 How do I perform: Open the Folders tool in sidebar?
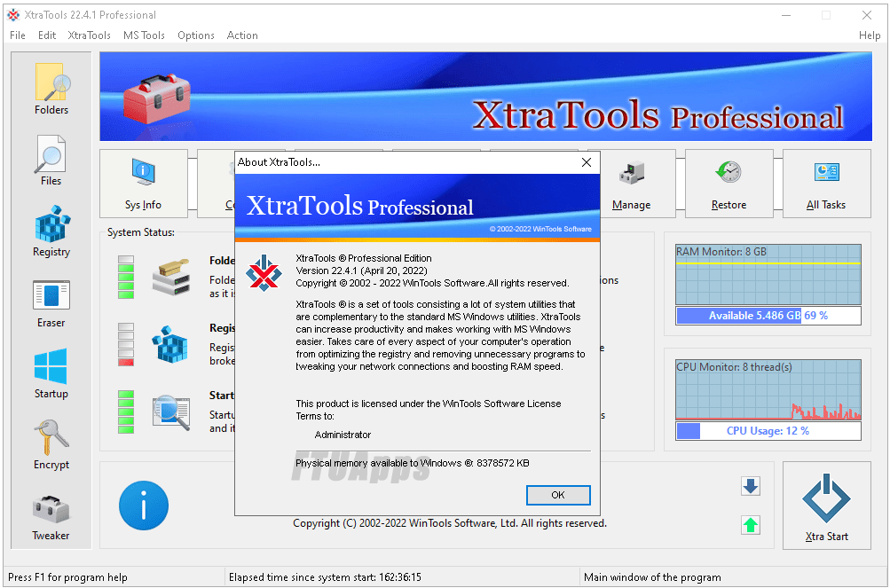click(51, 89)
